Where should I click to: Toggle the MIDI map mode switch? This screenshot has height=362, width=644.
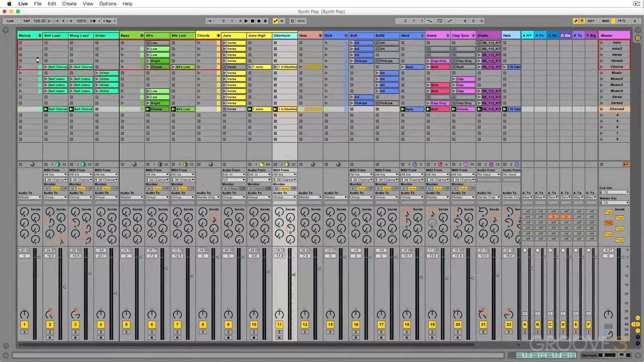point(606,21)
